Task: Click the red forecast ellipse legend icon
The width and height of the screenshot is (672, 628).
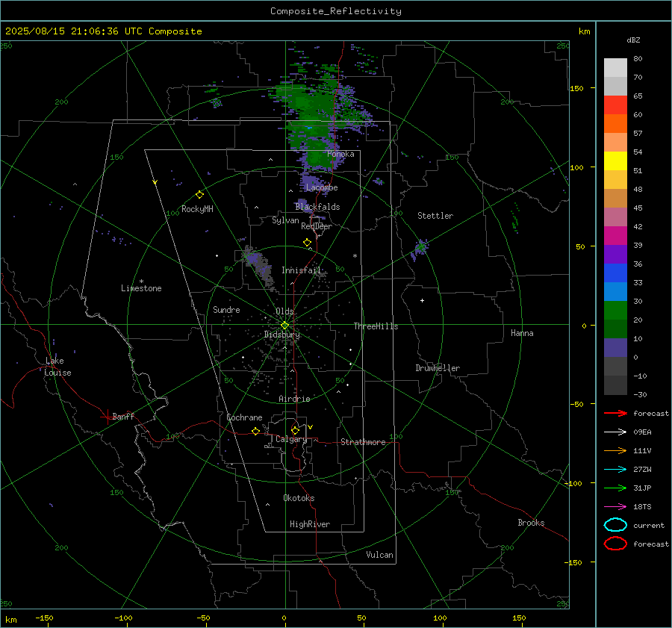Action: tap(615, 544)
